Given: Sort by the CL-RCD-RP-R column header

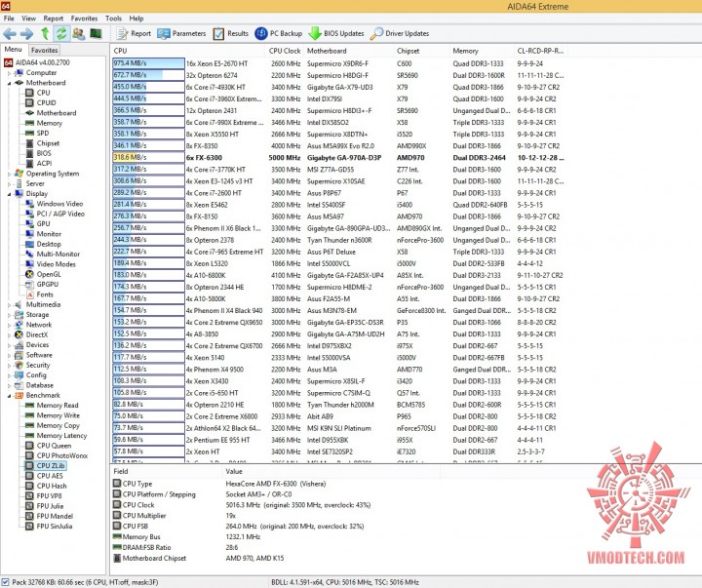Looking at the screenshot, I should click(541, 51).
